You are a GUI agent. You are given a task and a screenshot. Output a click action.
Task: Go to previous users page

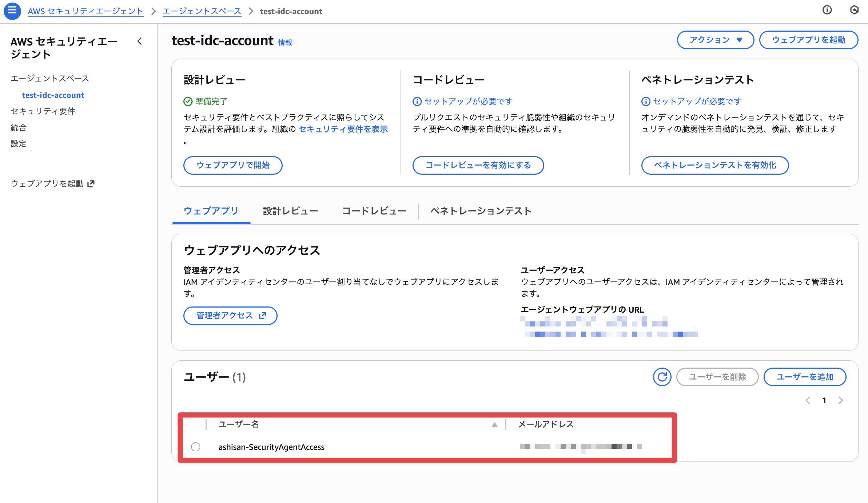808,400
